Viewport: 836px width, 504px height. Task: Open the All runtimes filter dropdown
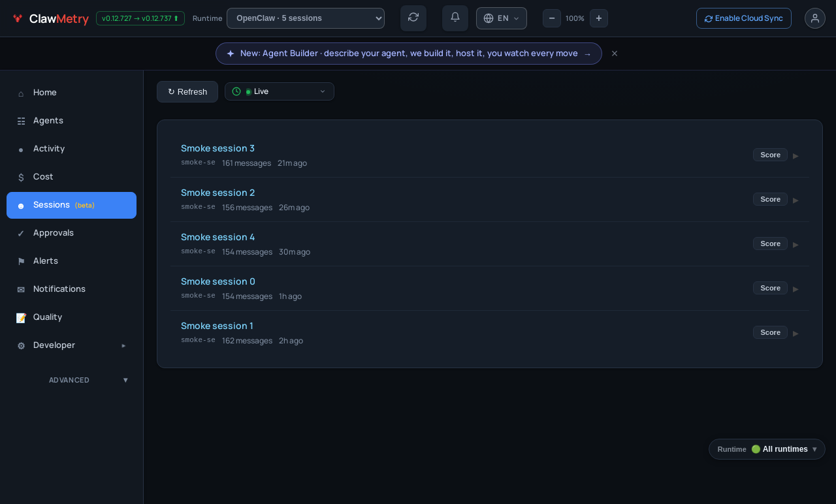767,449
